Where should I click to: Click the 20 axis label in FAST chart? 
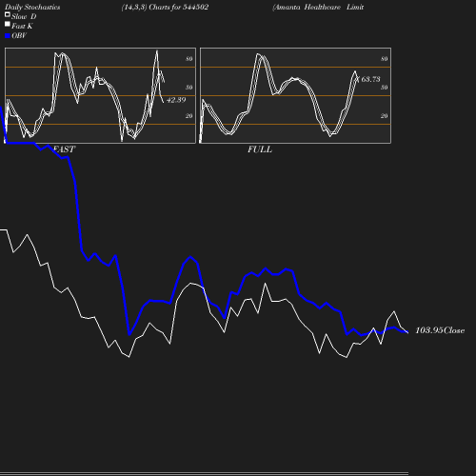point(189,116)
